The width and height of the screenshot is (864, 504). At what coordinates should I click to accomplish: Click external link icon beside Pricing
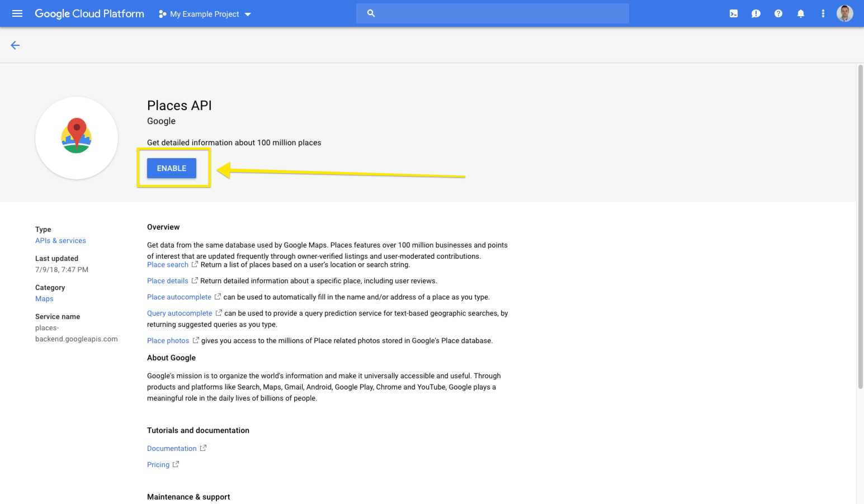[x=176, y=464]
